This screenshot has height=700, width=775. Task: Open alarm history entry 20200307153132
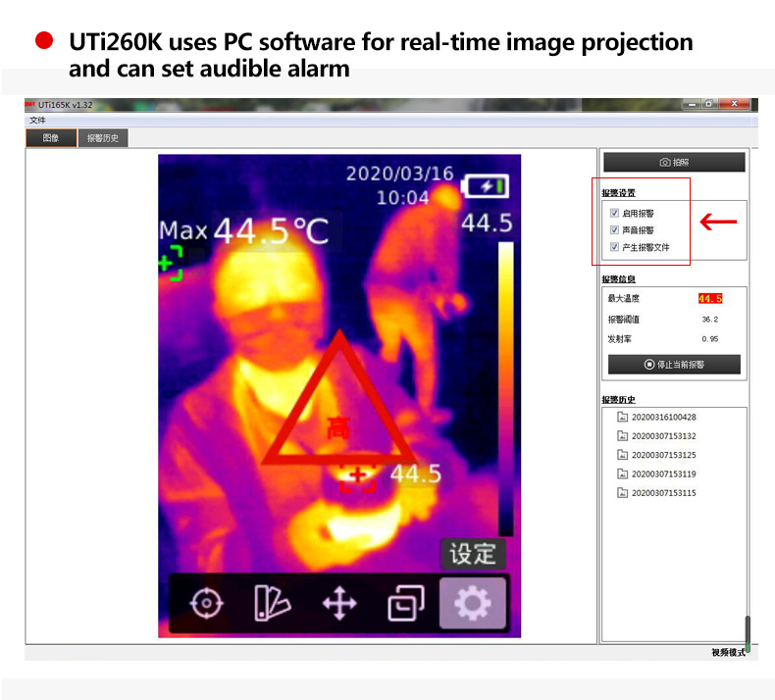point(657,436)
